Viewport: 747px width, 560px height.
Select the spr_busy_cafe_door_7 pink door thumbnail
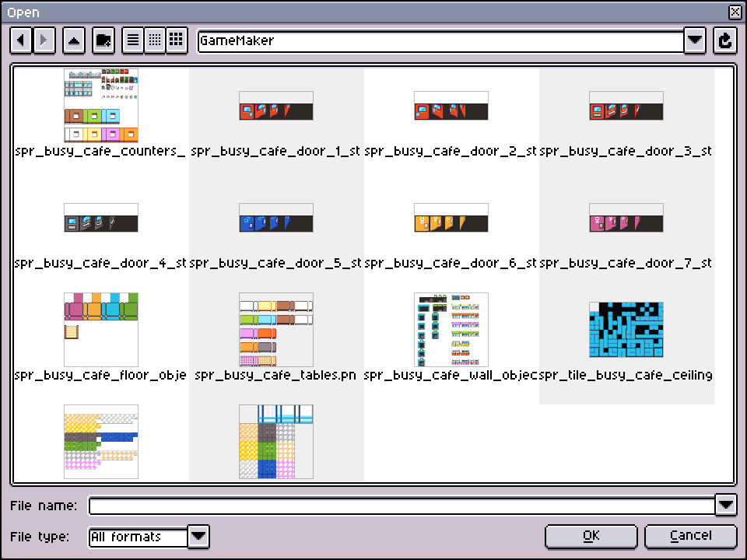click(626, 218)
